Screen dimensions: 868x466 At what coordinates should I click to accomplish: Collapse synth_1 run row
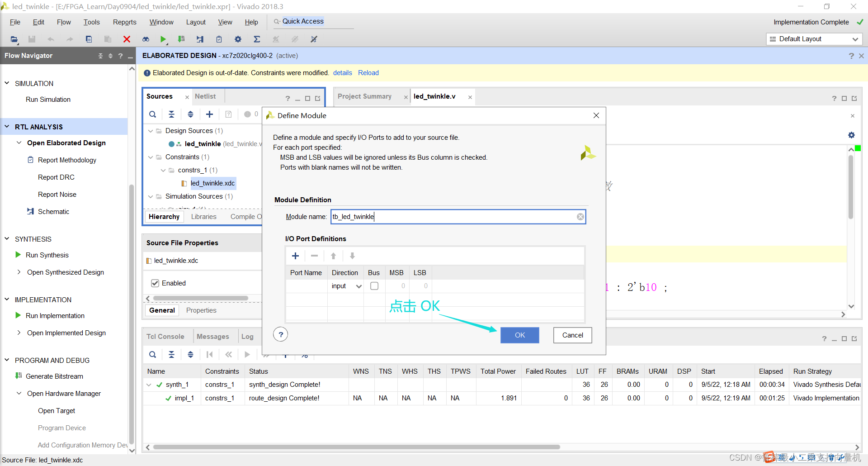[149, 385]
